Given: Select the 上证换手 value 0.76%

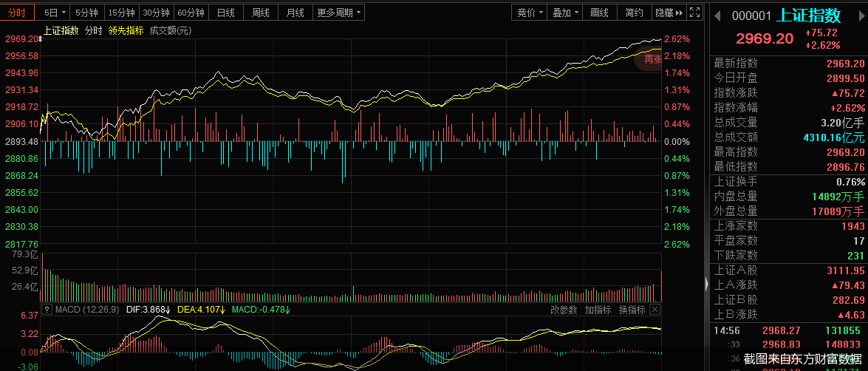Looking at the screenshot, I should point(850,182).
